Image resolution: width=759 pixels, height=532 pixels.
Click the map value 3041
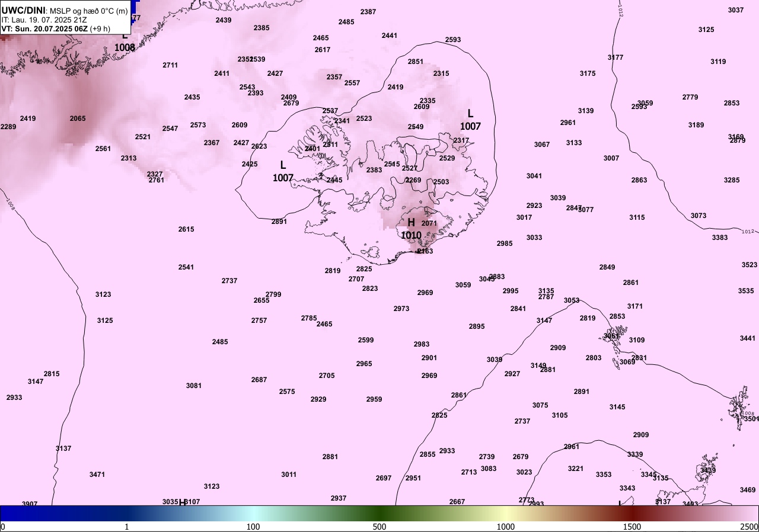[534, 176]
